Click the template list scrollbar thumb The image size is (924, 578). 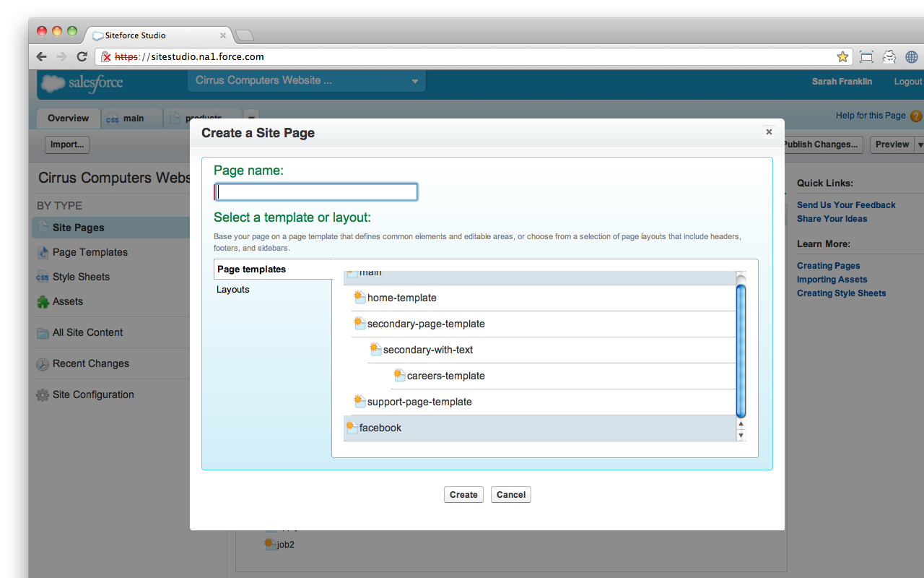click(x=741, y=350)
